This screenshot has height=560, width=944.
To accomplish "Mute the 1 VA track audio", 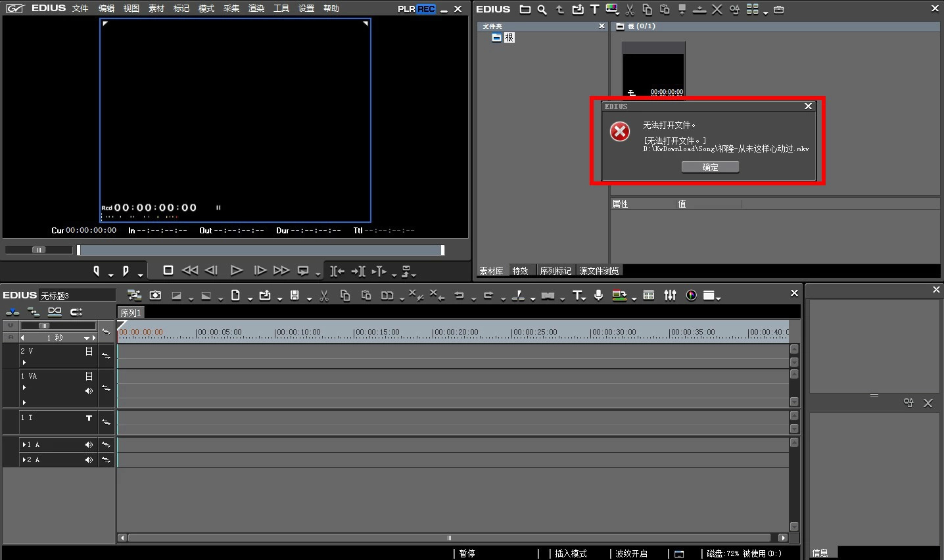I will coord(89,391).
